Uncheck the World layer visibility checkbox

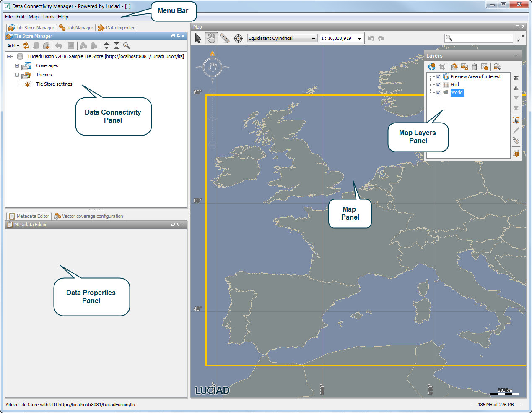438,93
